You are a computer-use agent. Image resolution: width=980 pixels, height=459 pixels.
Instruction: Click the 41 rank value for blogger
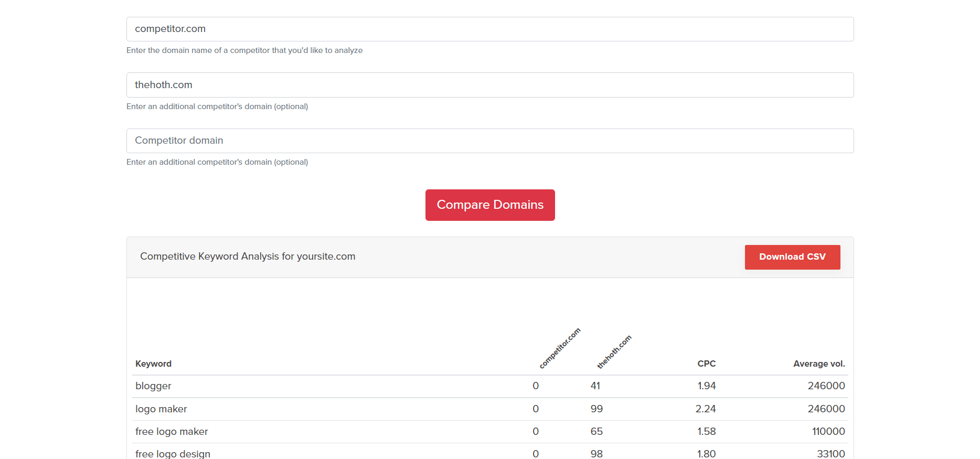(595, 386)
